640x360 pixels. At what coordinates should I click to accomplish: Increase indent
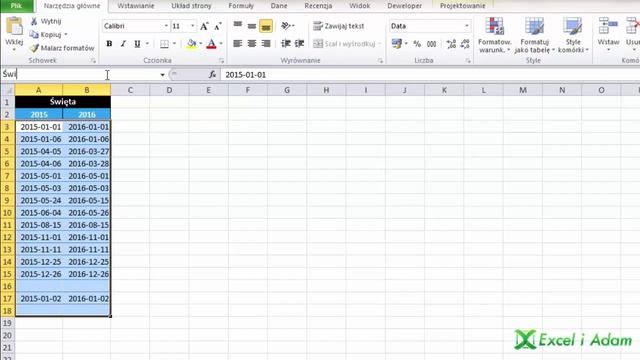pyautogui.click(x=300, y=43)
